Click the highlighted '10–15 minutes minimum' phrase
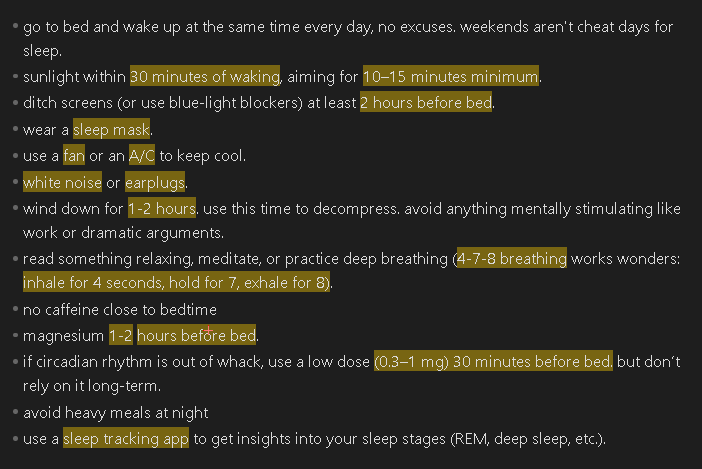This screenshot has height=469, width=702. click(451, 77)
